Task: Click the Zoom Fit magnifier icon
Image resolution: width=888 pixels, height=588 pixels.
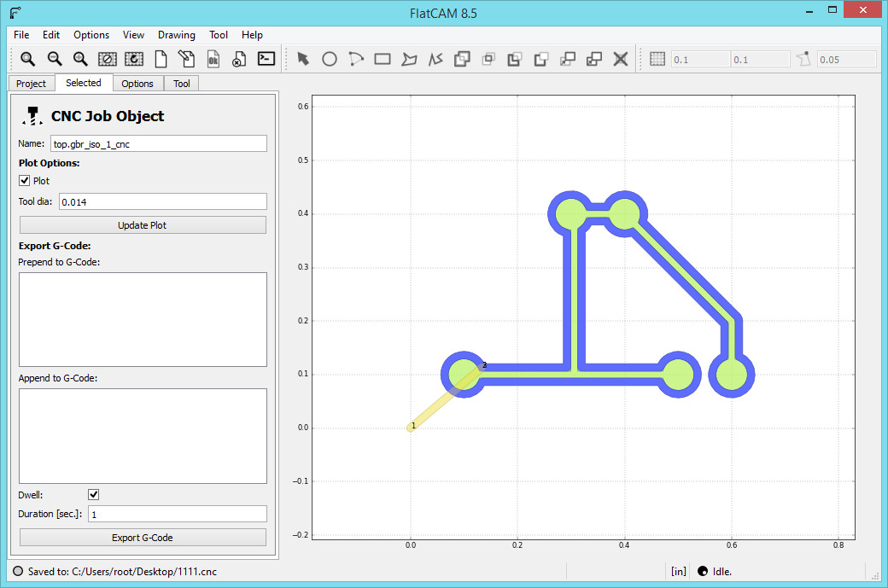Action: [x=27, y=59]
